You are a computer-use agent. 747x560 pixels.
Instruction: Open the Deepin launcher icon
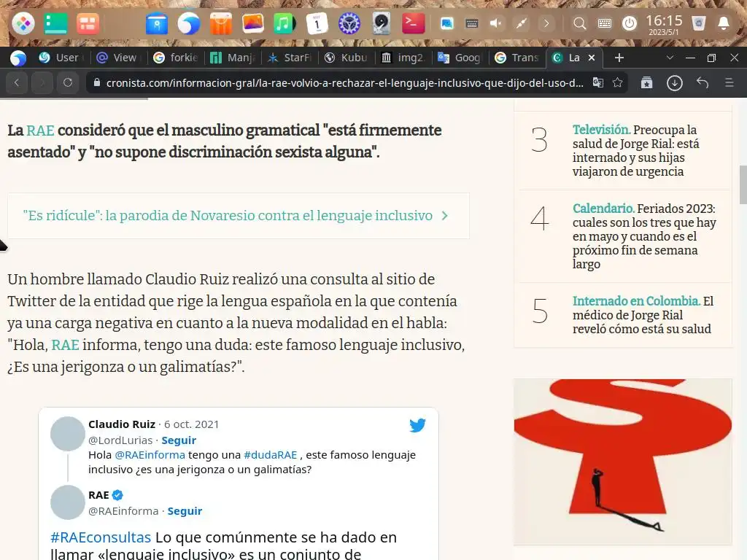pyautogui.click(x=23, y=23)
